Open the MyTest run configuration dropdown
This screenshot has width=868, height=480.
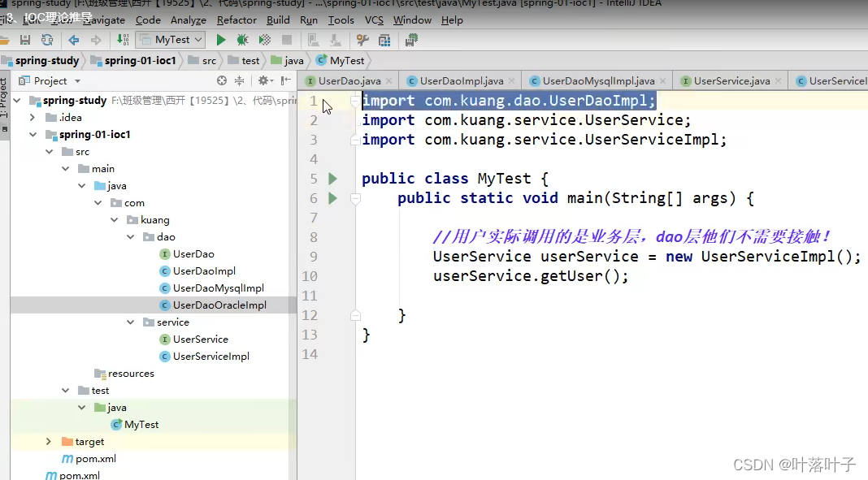171,40
